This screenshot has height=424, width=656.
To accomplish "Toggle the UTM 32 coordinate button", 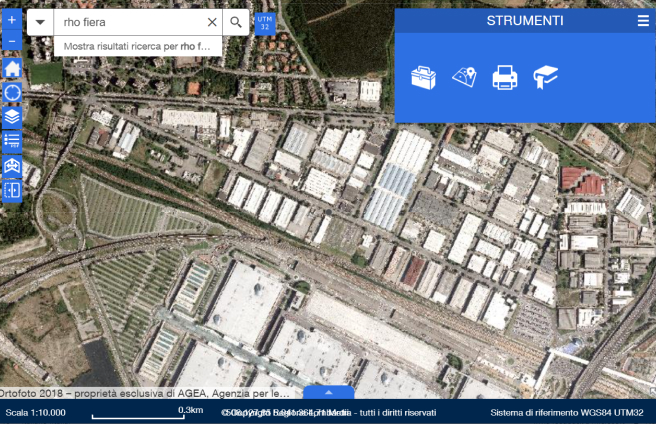I will [x=264, y=22].
